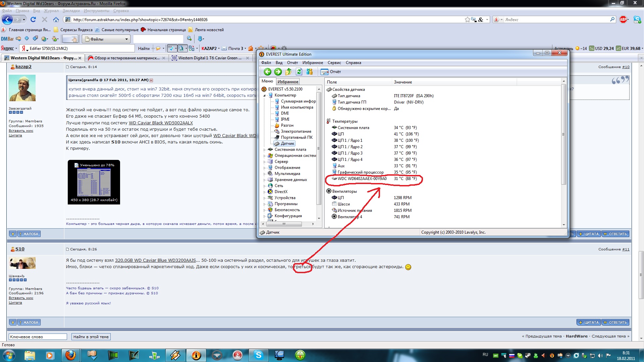644x362 pixels.
Task: Click the Найти в этой теме button
Action: pos(91,337)
